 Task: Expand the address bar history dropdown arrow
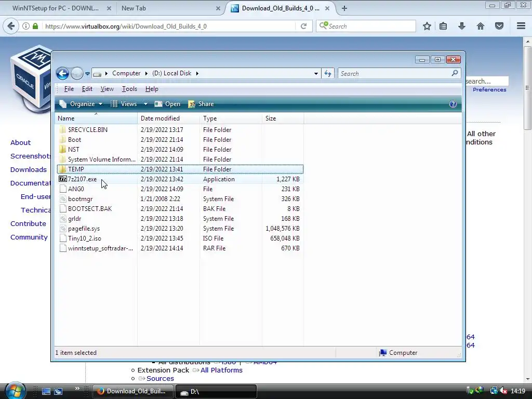(x=316, y=74)
